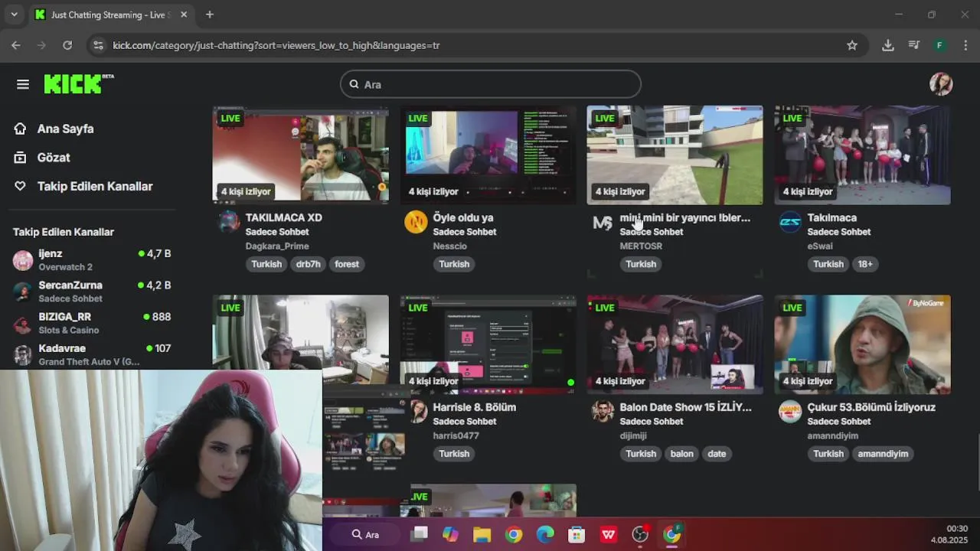980x551 pixels.
Task: Go to Ana Sayfa
Action: point(66,129)
